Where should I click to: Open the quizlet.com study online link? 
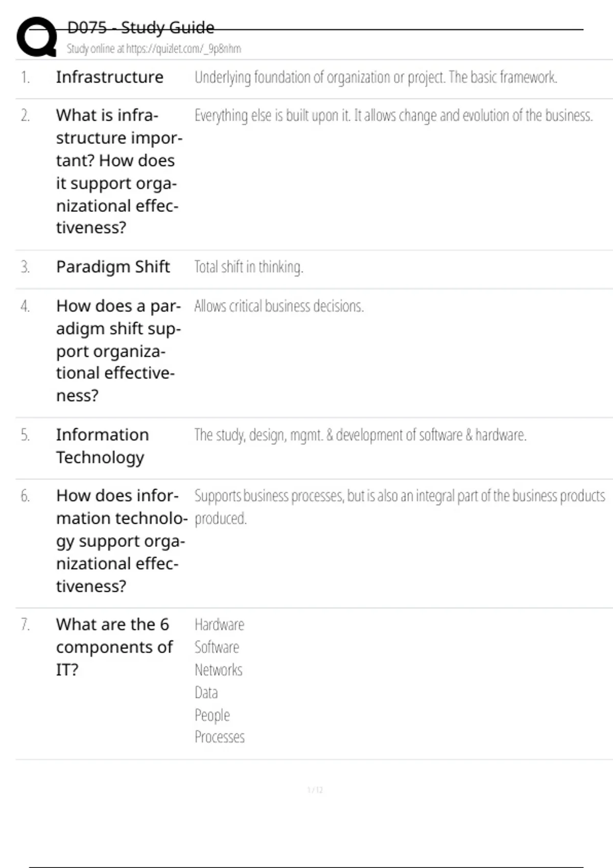[x=154, y=49]
